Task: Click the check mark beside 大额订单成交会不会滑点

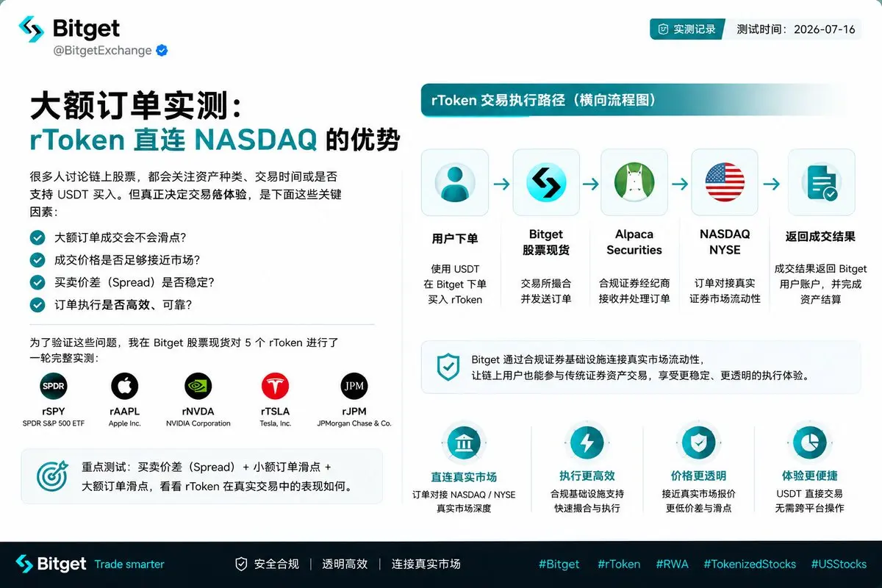Action: point(37,237)
